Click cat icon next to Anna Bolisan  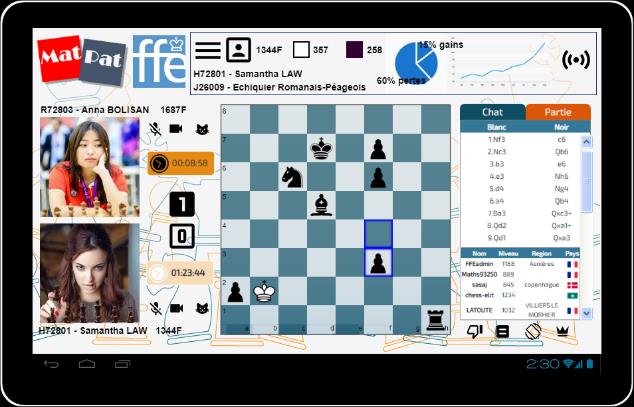coord(201,129)
